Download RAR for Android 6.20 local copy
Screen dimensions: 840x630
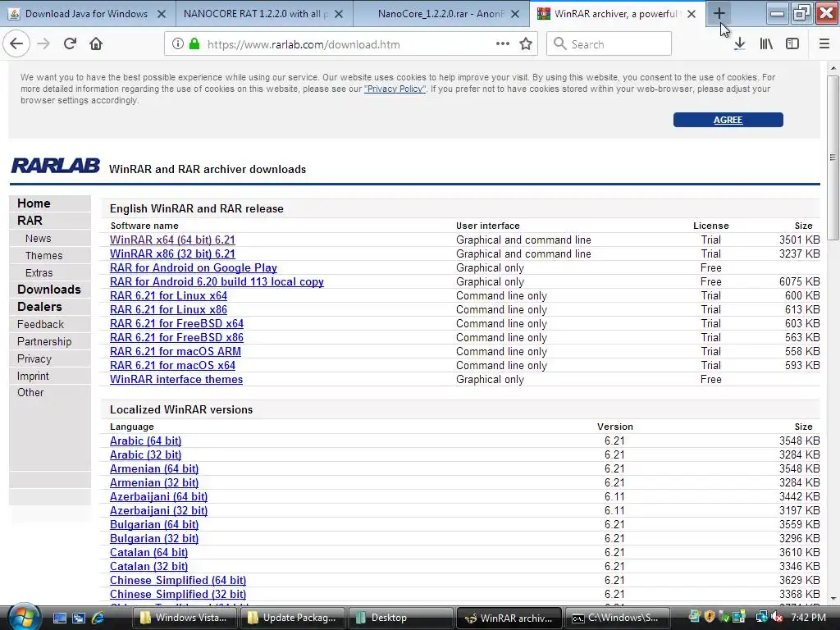pos(217,282)
